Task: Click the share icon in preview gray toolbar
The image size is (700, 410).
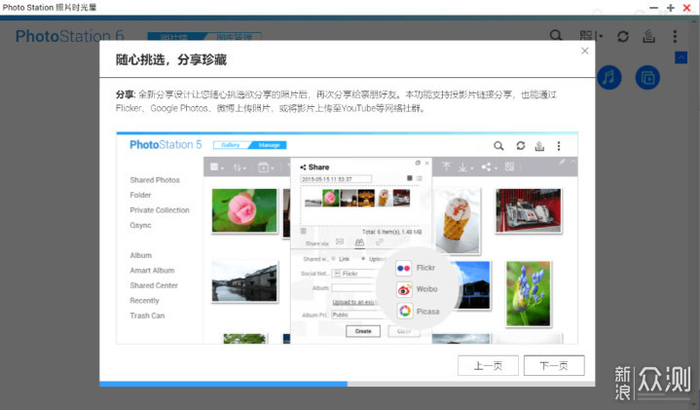Action: click(488, 167)
